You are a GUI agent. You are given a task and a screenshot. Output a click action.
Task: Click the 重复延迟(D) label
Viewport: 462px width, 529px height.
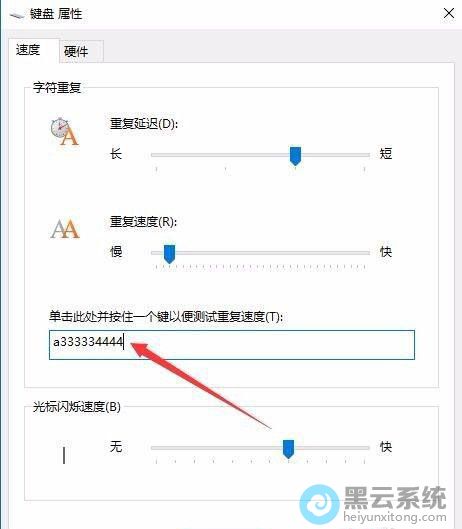click(x=144, y=124)
